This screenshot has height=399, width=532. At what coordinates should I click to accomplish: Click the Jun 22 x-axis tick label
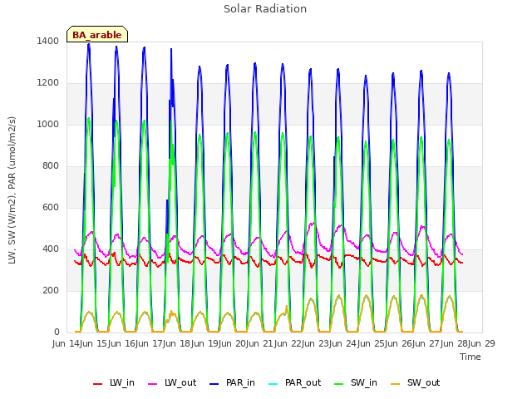288,343
